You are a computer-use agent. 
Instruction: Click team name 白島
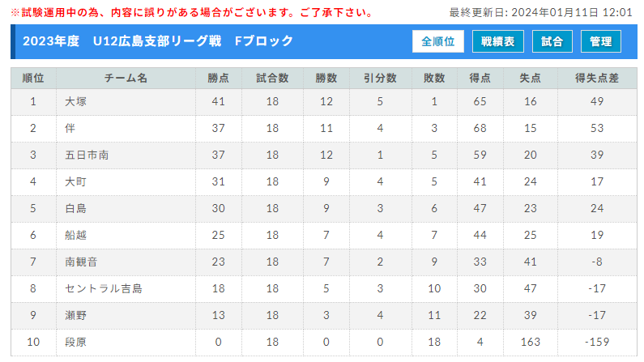(x=75, y=208)
